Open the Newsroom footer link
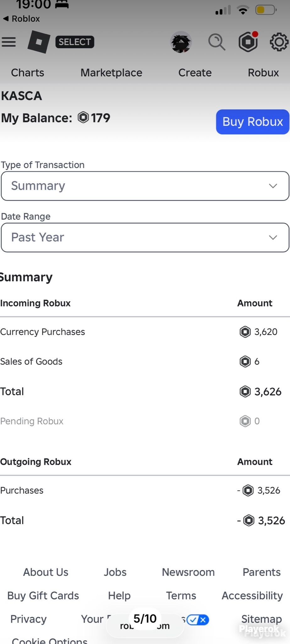 coord(188,572)
